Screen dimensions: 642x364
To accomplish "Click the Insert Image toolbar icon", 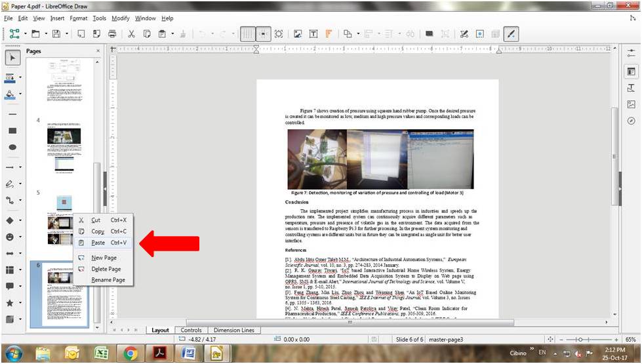I will coord(298,34).
